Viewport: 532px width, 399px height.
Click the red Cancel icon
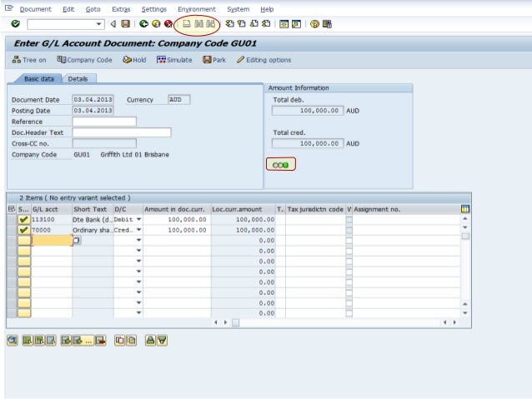click(x=168, y=23)
